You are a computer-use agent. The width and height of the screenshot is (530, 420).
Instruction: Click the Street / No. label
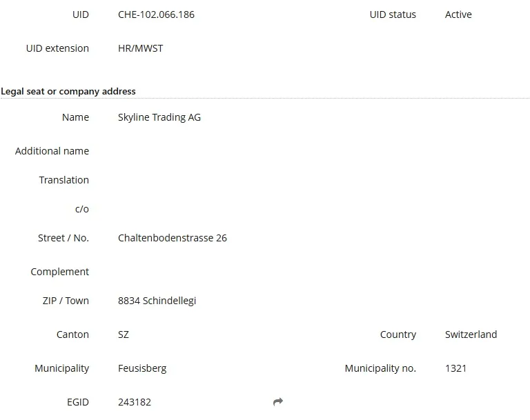(63, 238)
